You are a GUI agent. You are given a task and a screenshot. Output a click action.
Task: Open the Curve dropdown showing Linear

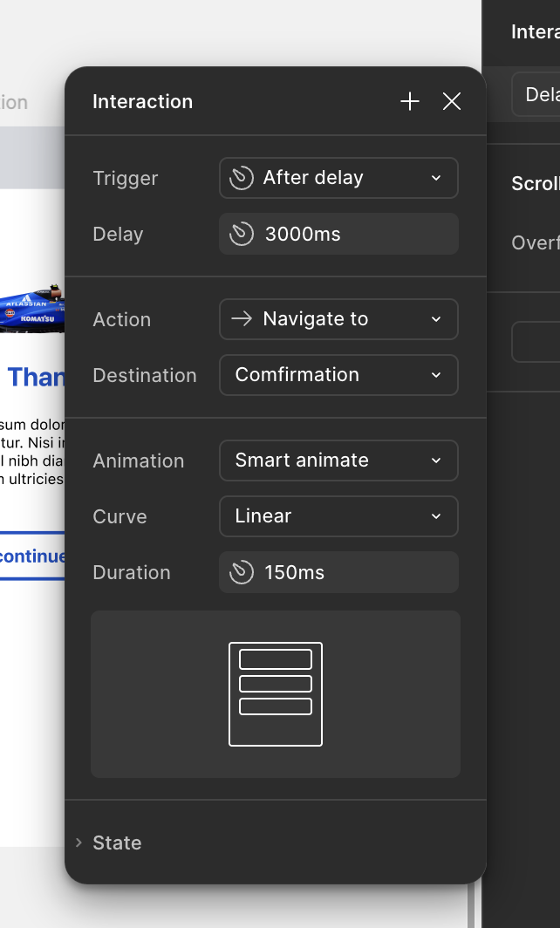338,516
